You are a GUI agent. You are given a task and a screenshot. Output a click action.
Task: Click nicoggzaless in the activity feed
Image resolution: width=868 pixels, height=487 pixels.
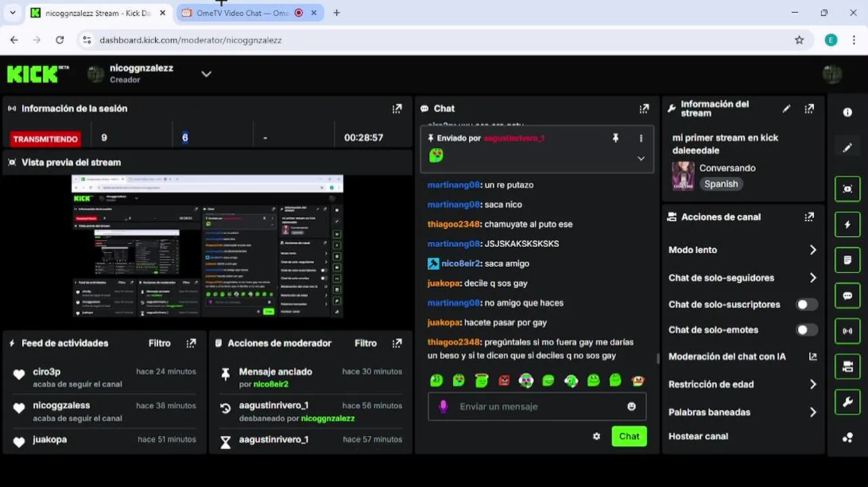(62, 405)
